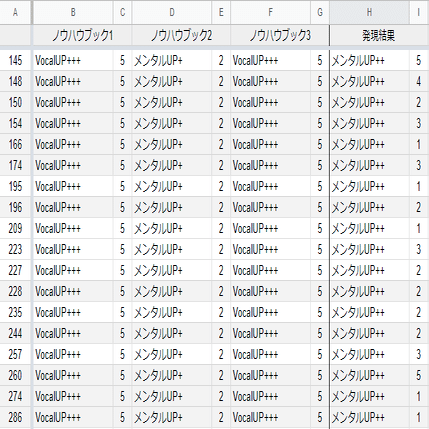Click column I value 1 in row 166
429x429 pixels.
(x=419, y=144)
